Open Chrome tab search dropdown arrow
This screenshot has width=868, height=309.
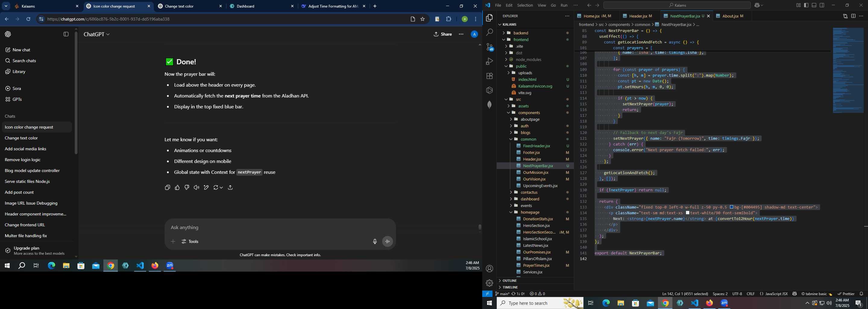pyautogui.click(x=6, y=6)
